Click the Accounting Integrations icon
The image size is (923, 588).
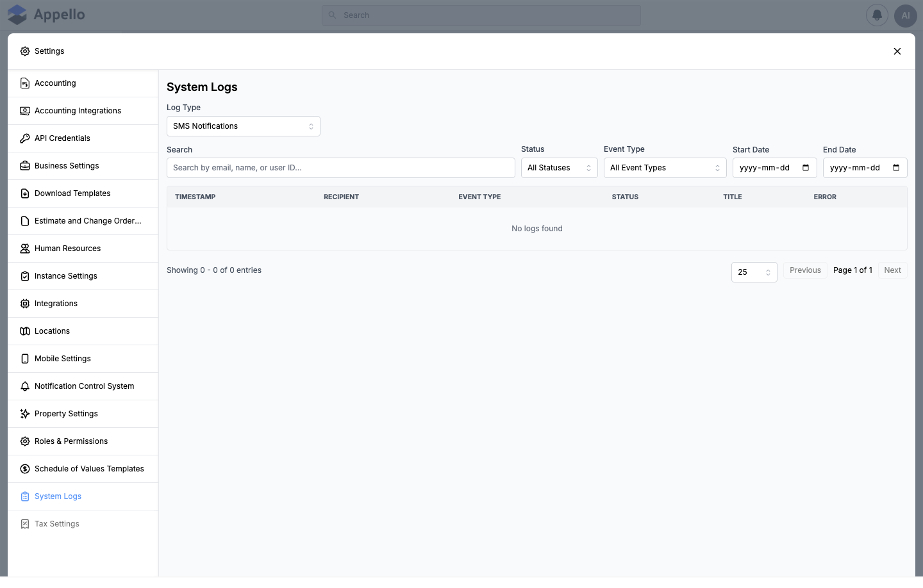[x=25, y=111]
